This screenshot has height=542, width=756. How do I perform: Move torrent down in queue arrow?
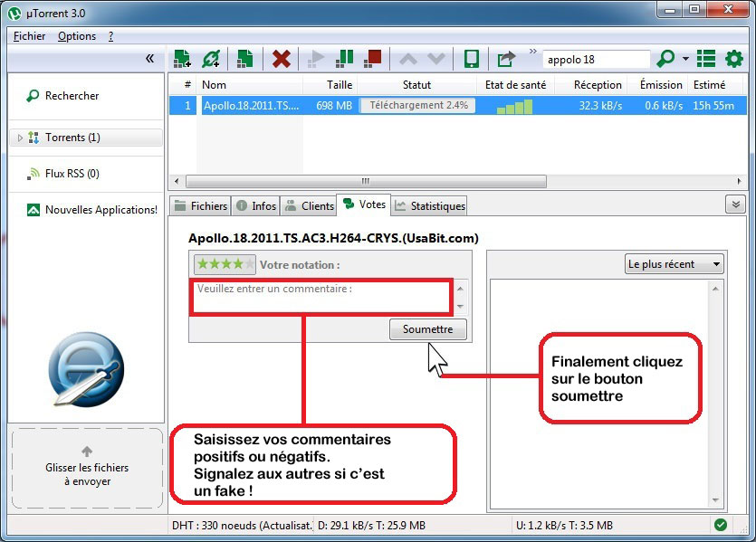pyautogui.click(x=436, y=59)
